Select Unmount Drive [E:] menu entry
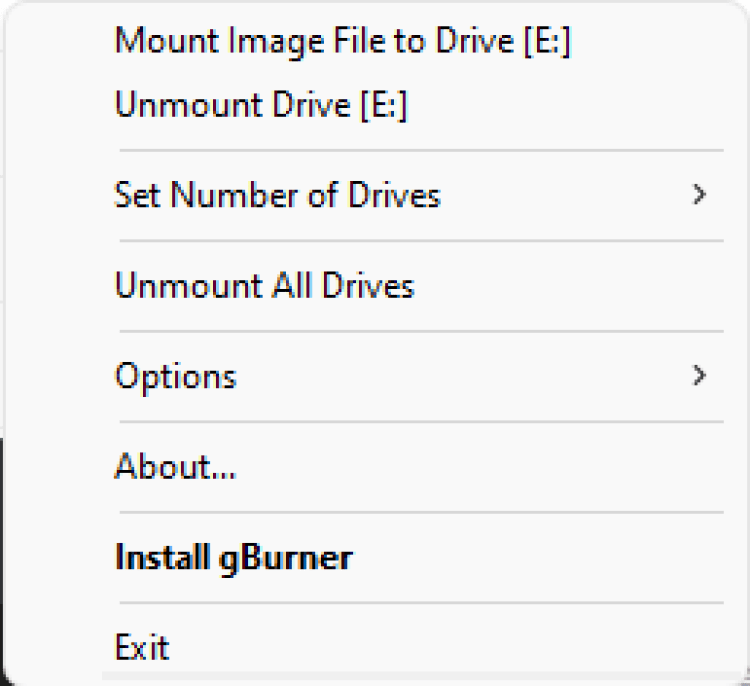 (261, 105)
